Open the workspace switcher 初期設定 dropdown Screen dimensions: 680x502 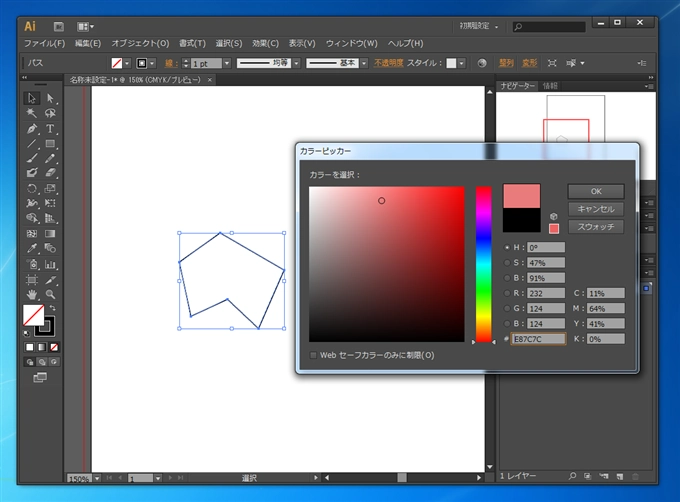click(479, 26)
